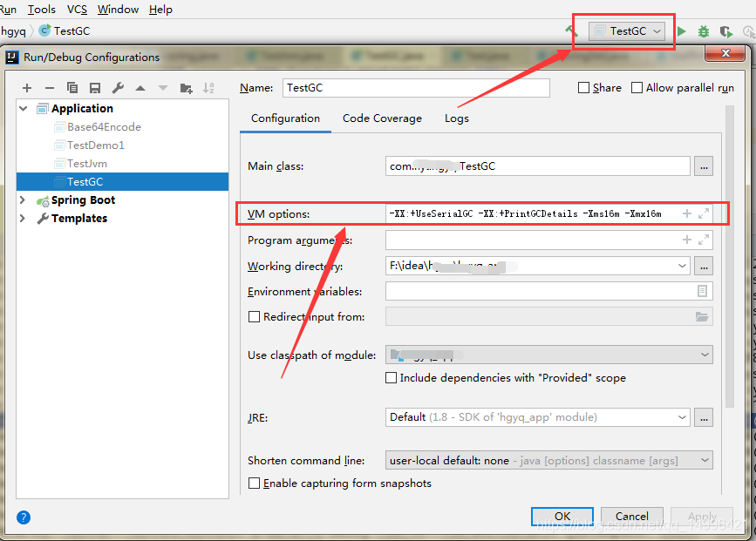Remove selected configuration with minus icon
This screenshot has height=541, width=756.
(49, 88)
